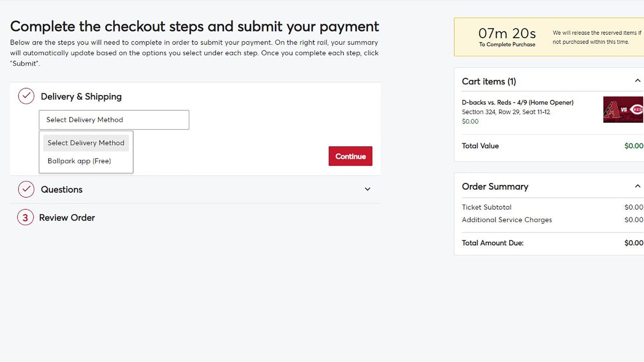Click the Cart items (1) header

tap(489, 81)
